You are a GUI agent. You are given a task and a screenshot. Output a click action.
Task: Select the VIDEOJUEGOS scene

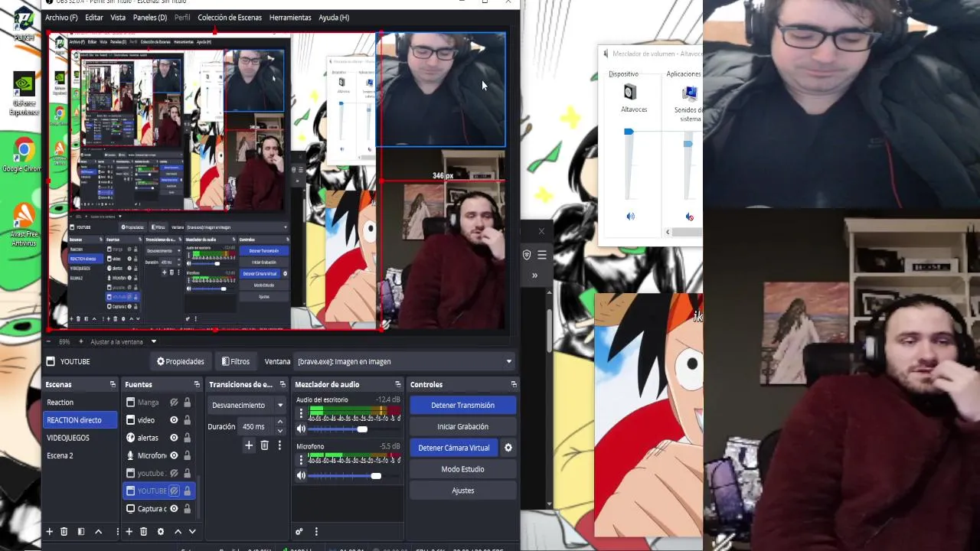coord(68,438)
